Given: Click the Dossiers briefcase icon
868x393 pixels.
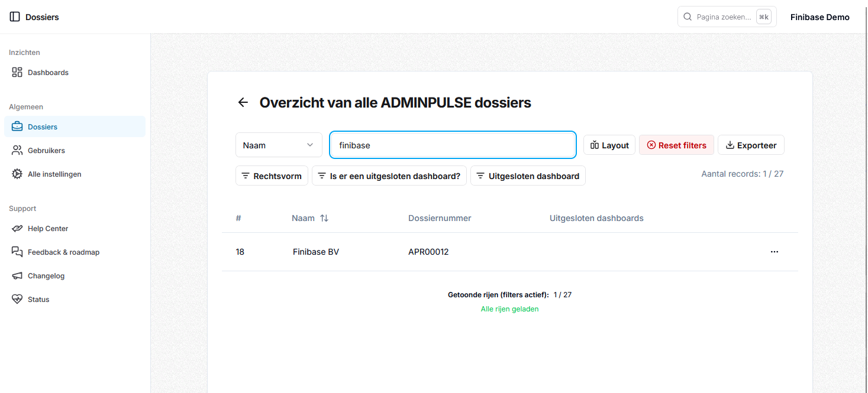Looking at the screenshot, I should tap(17, 126).
